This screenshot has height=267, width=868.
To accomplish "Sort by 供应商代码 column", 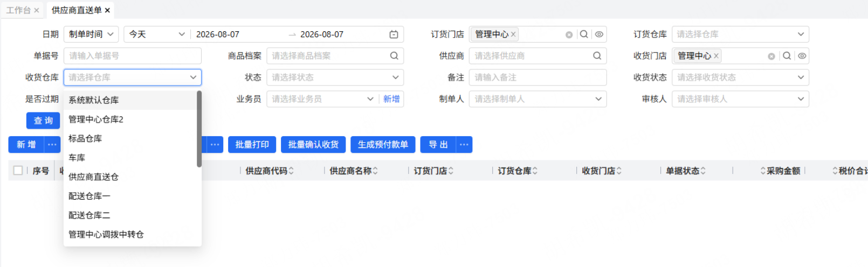I will pos(291,171).
